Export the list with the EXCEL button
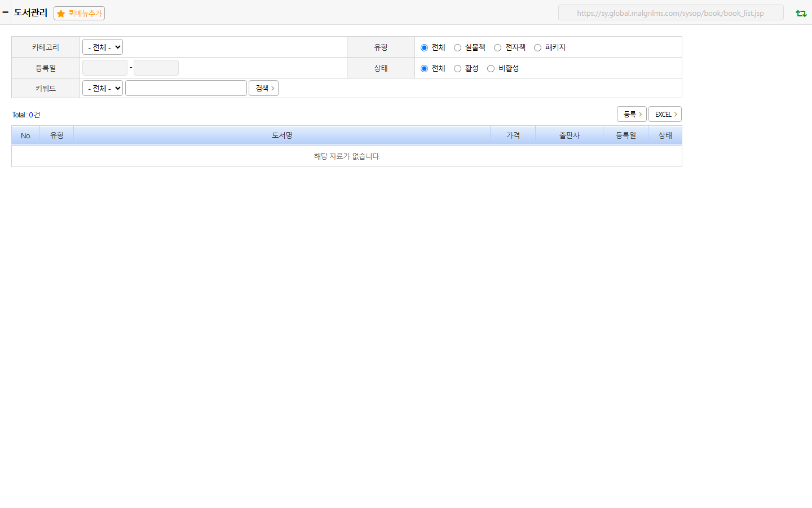812x508 pixels. (665, 114)
